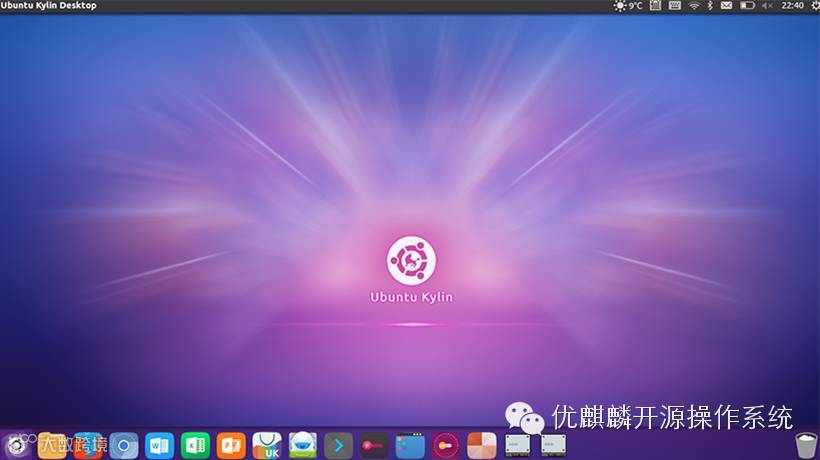Open the UK software center shopping bag
This screenshot has width=820, height=460.
tap(267, 446)
